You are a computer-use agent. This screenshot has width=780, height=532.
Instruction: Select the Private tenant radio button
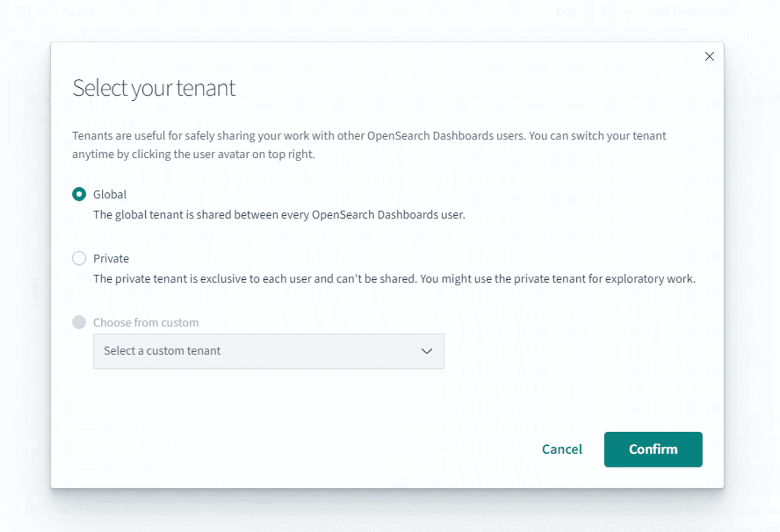(x=78, y=258)
